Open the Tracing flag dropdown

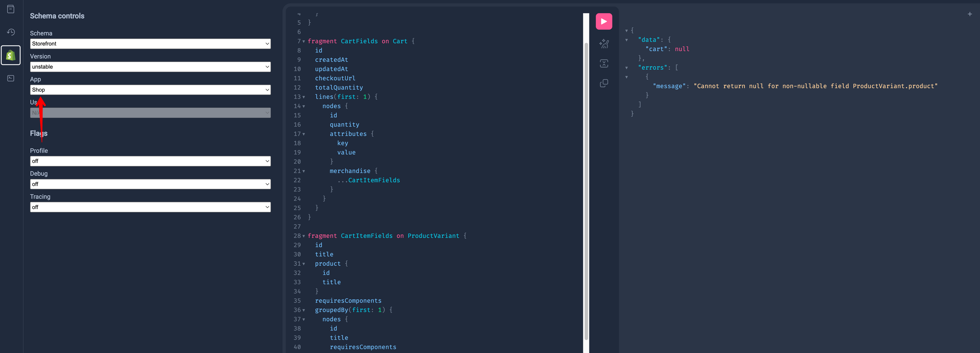(x=150, y=207)
